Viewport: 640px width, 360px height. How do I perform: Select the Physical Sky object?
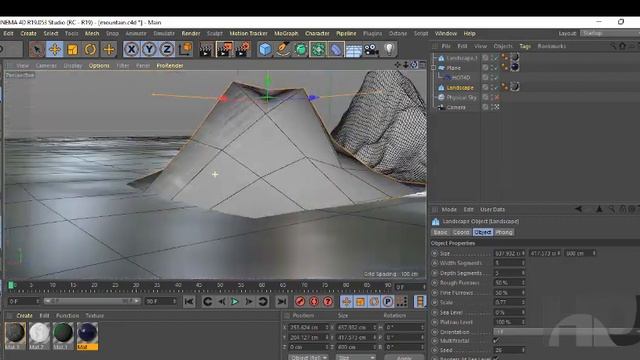point(461,97)
